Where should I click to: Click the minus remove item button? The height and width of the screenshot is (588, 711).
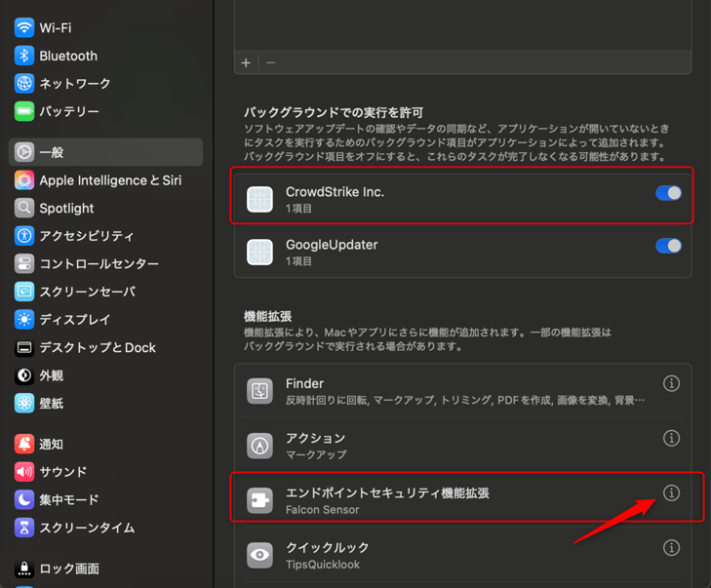[x=271, y=62]
